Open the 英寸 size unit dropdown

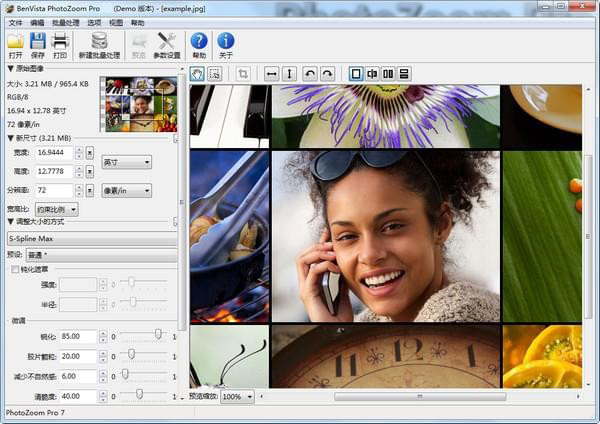[x=126, y=162]
